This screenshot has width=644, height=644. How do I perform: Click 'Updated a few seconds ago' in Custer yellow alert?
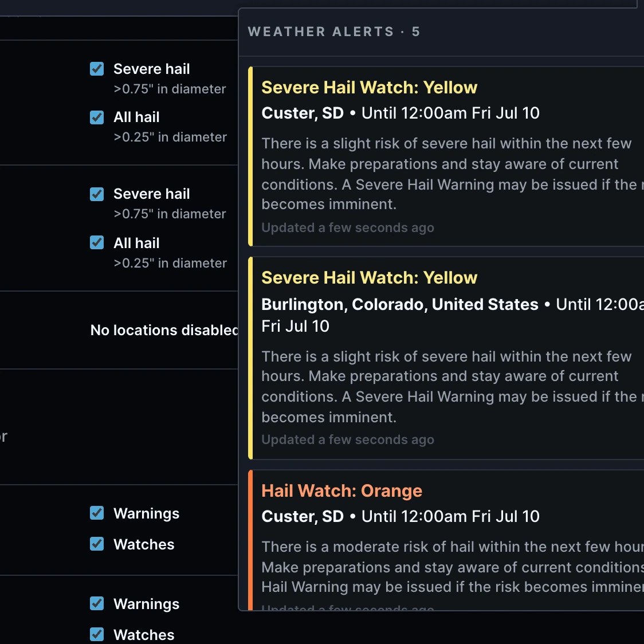(x=347, y=227)
